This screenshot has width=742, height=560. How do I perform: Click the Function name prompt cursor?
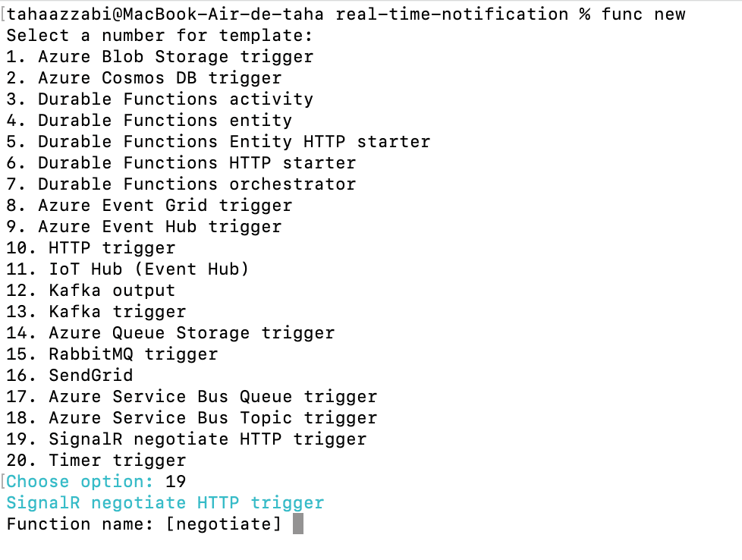298,524
